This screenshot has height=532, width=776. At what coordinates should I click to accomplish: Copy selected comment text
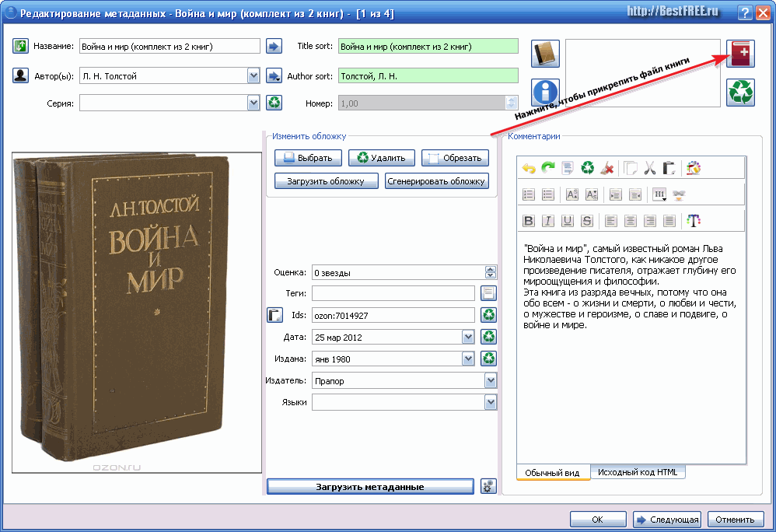(631, 168)
